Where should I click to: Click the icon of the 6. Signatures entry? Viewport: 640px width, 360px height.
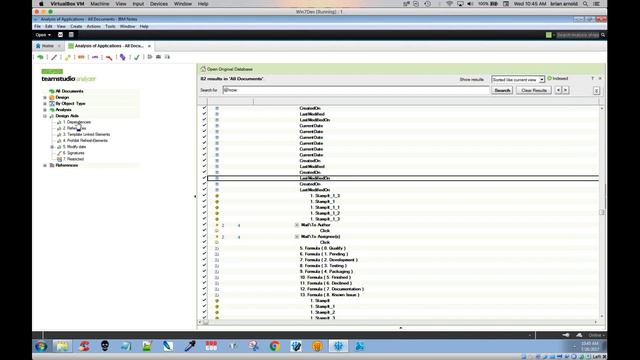tap(59, 153)
